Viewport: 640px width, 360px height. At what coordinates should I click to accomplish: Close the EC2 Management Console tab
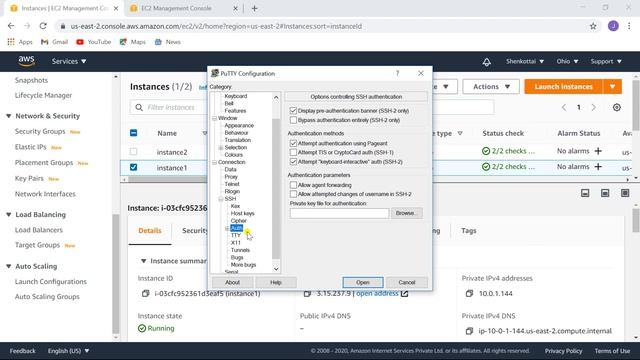pos(236,8)
